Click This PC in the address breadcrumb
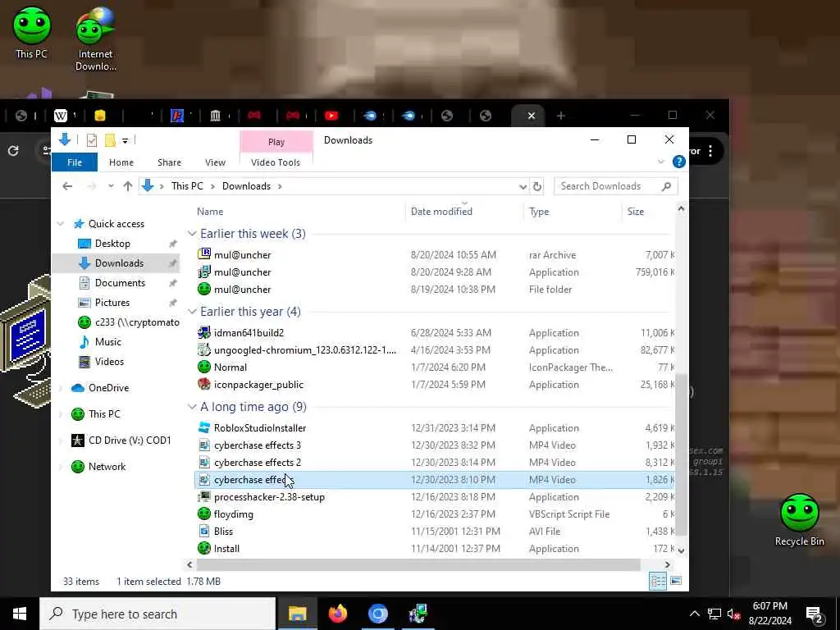Viewport: 840px width, 630px height. click(x=187, y=186)
